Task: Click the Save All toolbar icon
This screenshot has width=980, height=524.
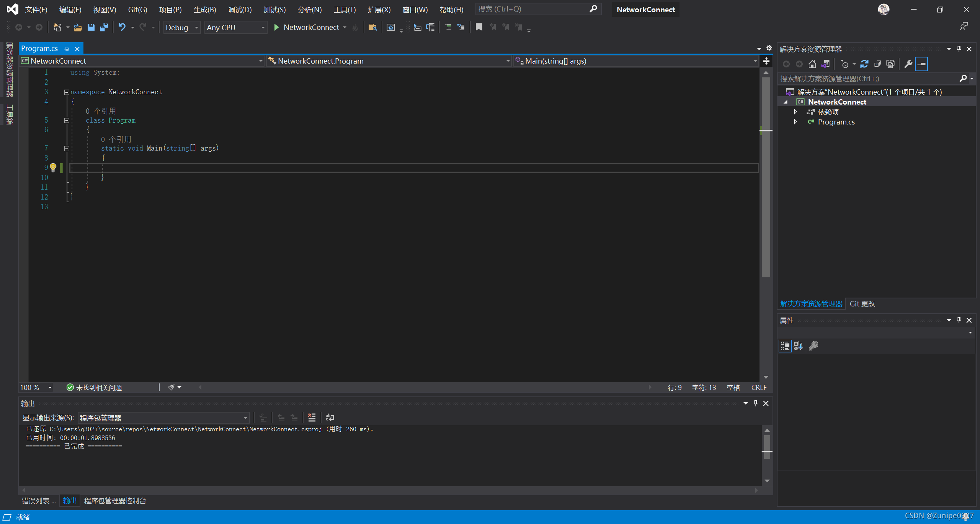Action: click(104, 27)
